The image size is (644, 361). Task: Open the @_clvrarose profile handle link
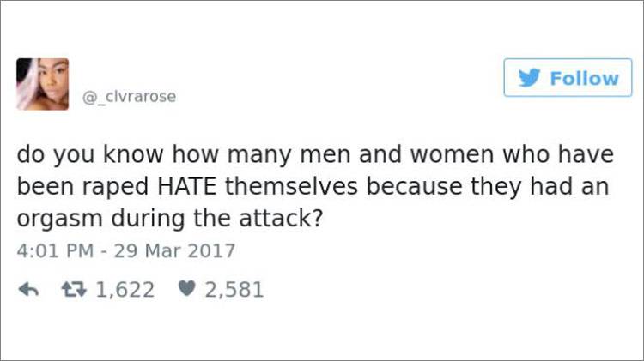[129, 97]
